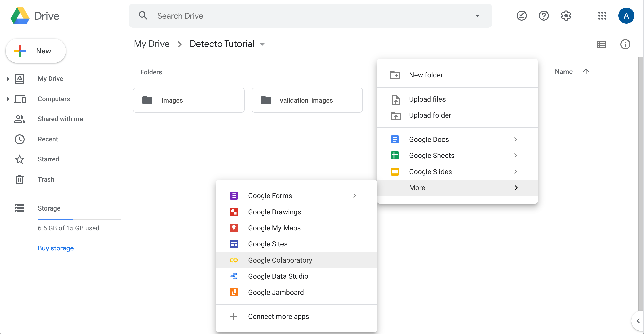The image size is (644, 334).
Task: Show folder details info icon
Action: (625, 44)
